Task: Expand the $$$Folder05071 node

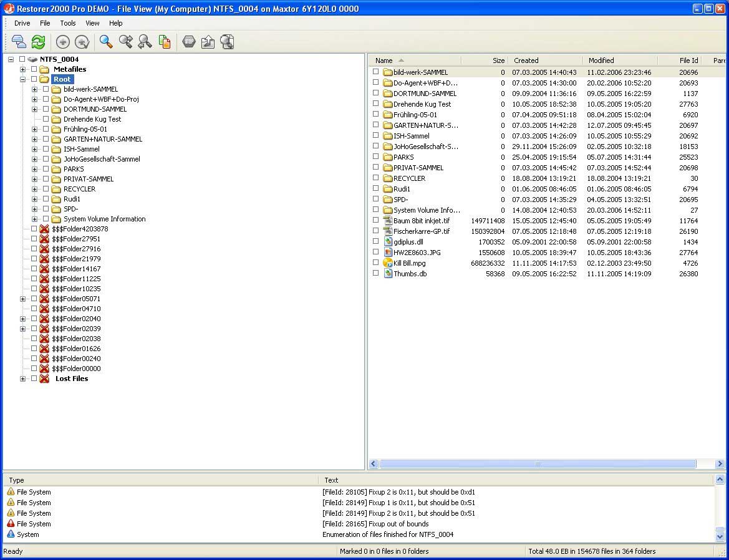Action: (x=22, y=299)
